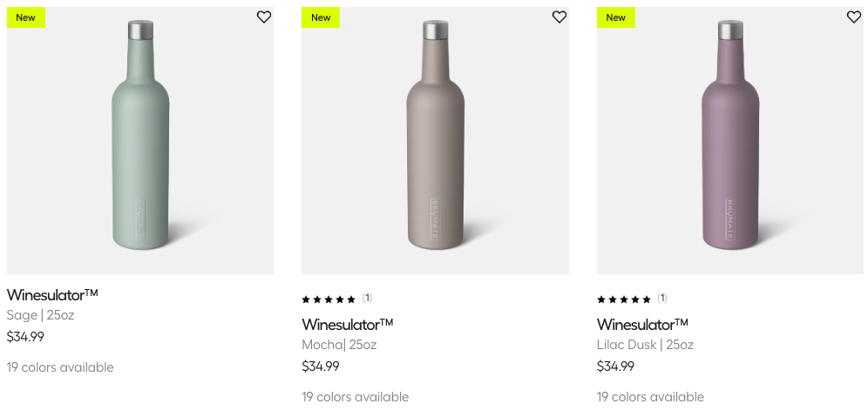Image resolution: width=868 pixels, height=417 pixels.
Task: Click heart icon on Lilac Dusk bottle
Action: 854,17
